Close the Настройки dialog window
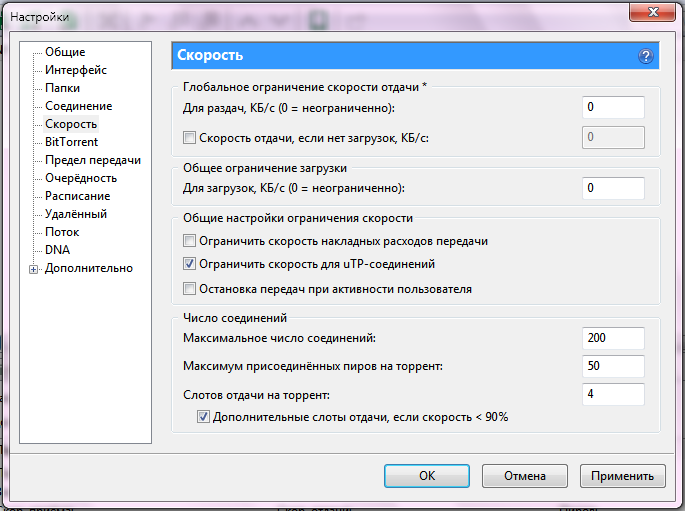This screenshot has width=685, height=511. (x=653, y=12)
